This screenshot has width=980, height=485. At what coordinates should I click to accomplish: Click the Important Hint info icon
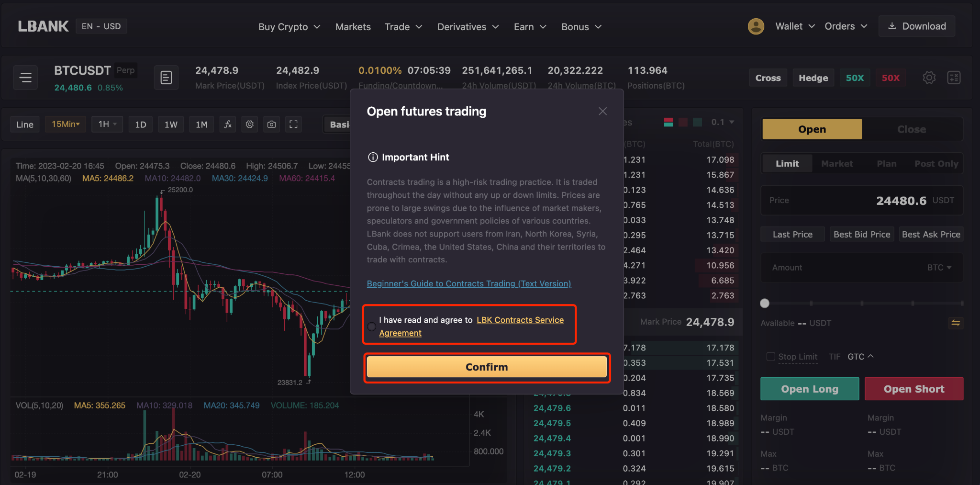point(373,157)
